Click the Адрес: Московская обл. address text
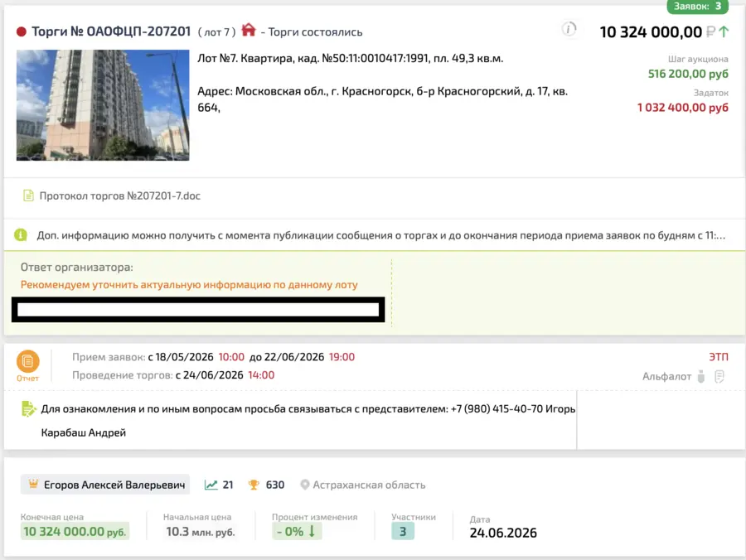Image resolution: width=746 pixels, height=560 pixels. (x=382, y=99)
